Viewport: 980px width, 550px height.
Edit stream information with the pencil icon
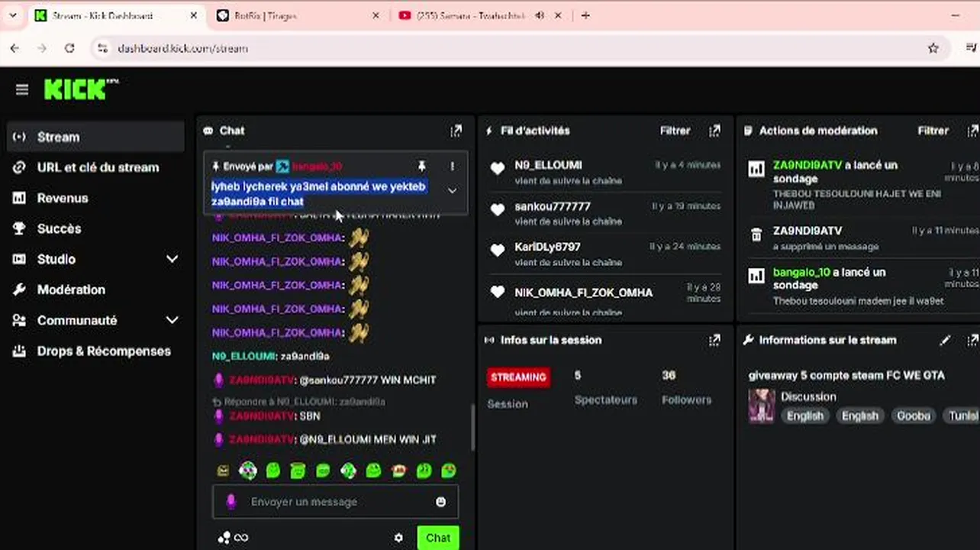pos(945,340)
